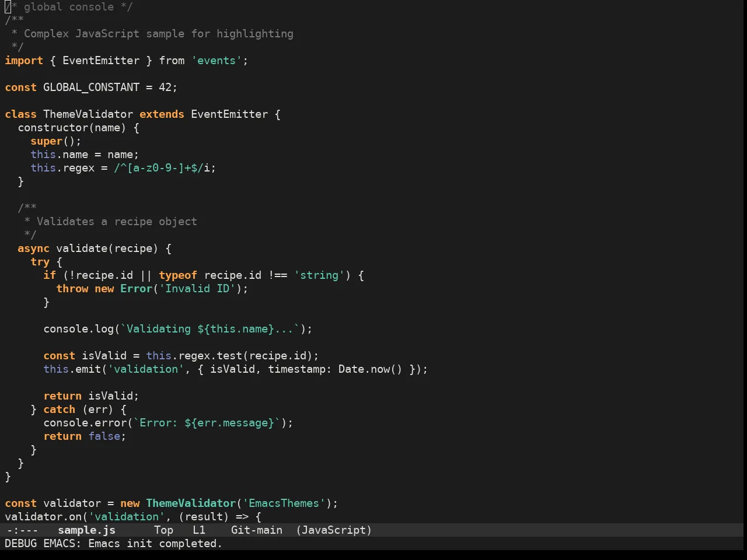747x560 pixels.
Task: Click the 'DEBUG EMACS: Emacs init completed.' echo message
Action: coord(114,544)
